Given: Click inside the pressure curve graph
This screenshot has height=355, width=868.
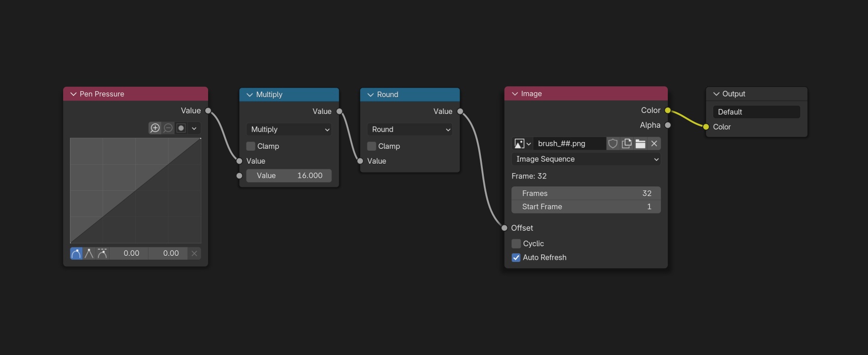Looking at the screenshot, I should (x=136, y=190).
